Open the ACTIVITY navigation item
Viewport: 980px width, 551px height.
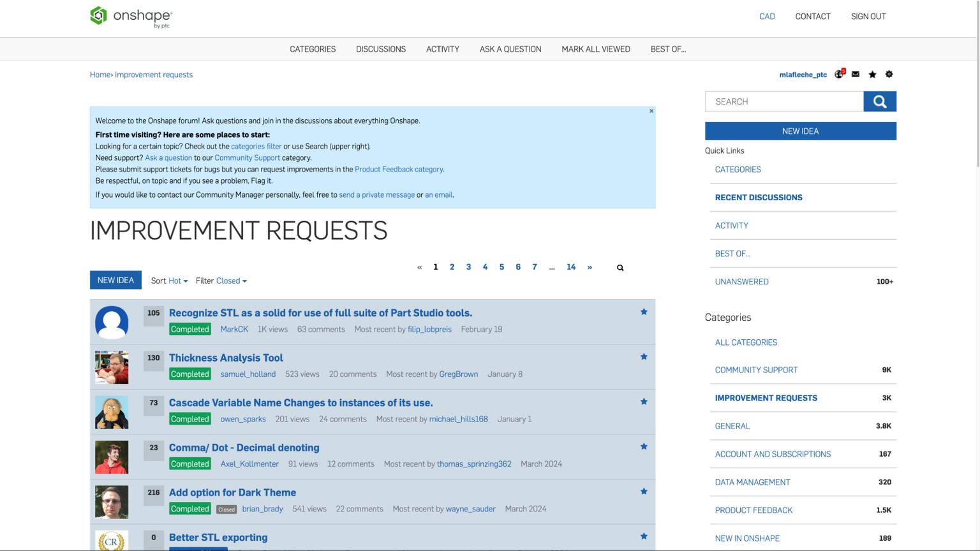pos(442,48)
